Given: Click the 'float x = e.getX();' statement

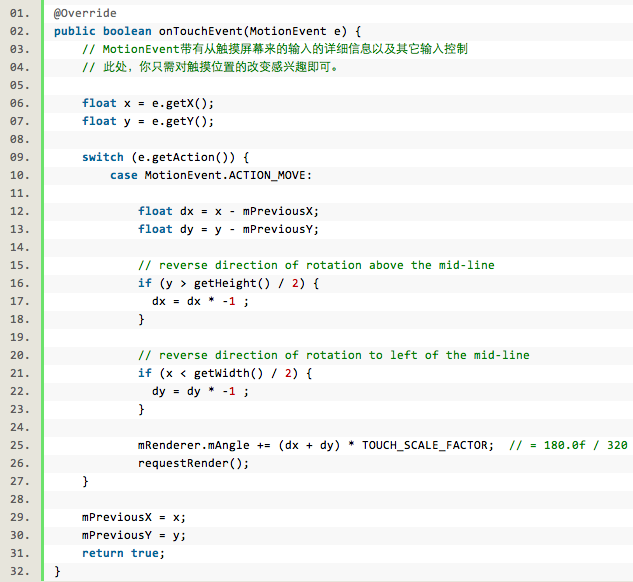Looking at the screenshot, I should 148,103.
